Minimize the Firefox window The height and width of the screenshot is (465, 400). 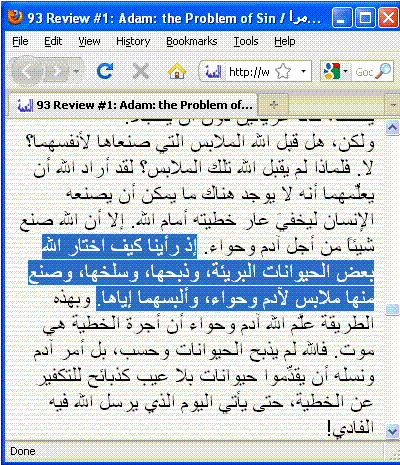(x=342, y=18)
